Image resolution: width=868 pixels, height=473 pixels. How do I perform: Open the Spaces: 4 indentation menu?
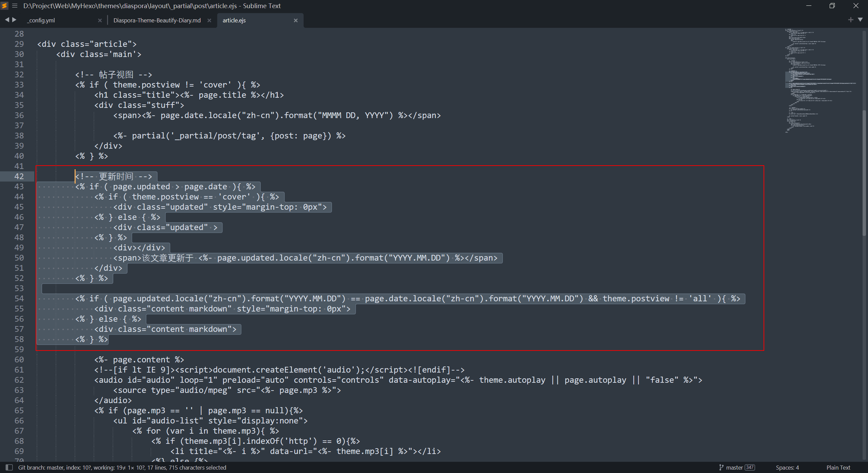coord(787,468)
